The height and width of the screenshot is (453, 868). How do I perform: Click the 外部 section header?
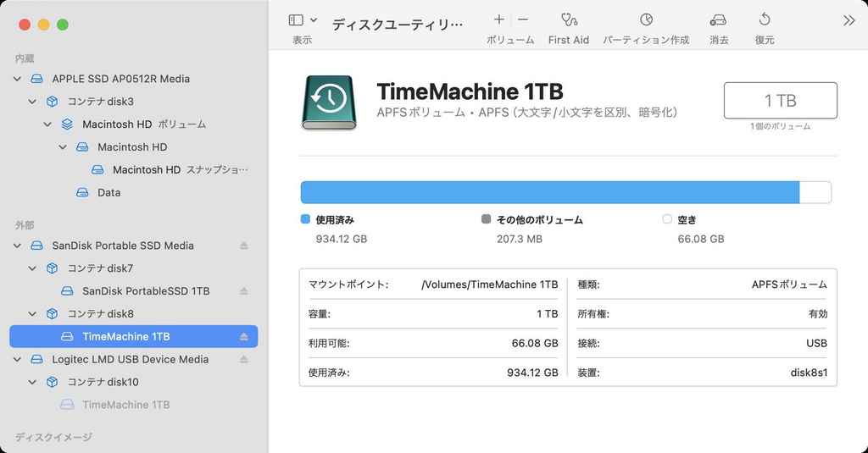tap(25, 225)
